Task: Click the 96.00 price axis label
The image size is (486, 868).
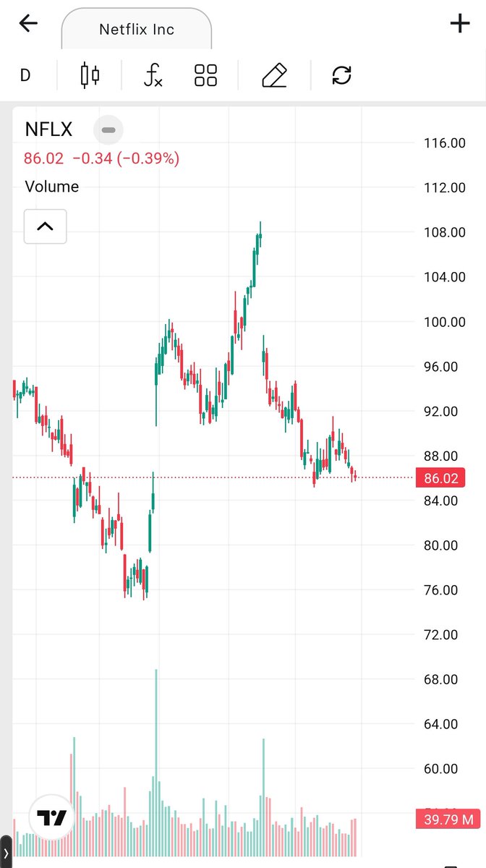Action: coord(441,367)
